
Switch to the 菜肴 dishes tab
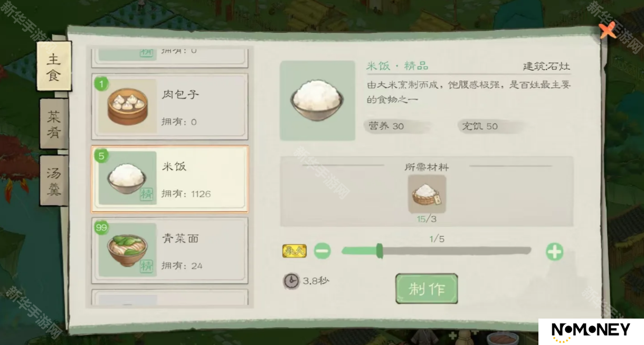point(54,123)
